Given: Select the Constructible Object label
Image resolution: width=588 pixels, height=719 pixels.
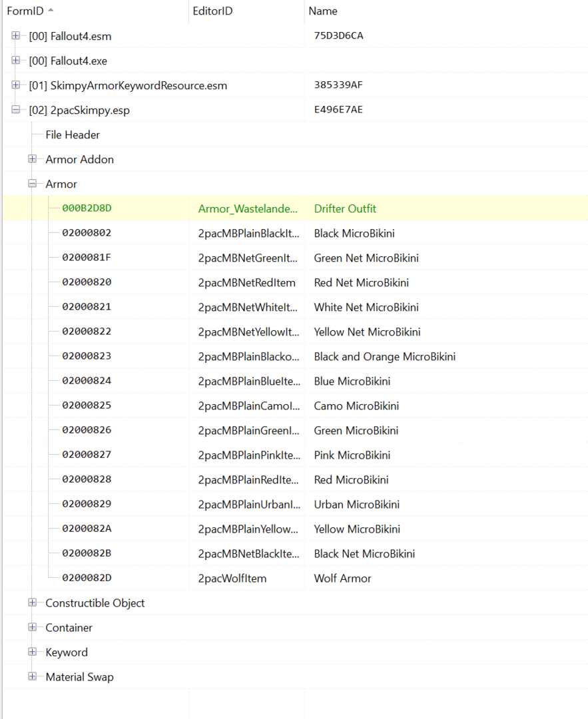Looking at the screenshot, I should click(95, 603).
